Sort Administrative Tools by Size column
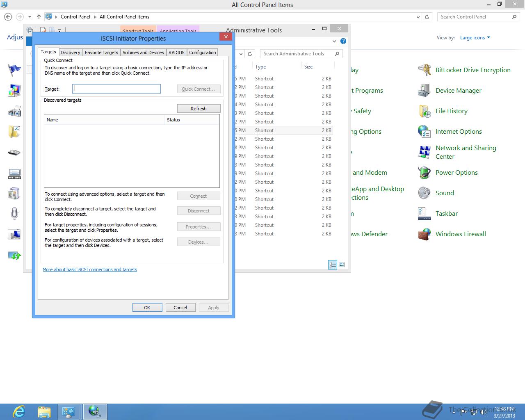 pos(318,67)
